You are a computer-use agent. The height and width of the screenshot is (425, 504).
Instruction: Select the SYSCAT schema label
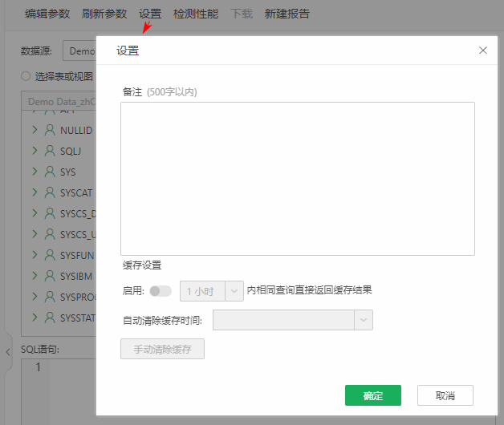click(x=76, y=193)
